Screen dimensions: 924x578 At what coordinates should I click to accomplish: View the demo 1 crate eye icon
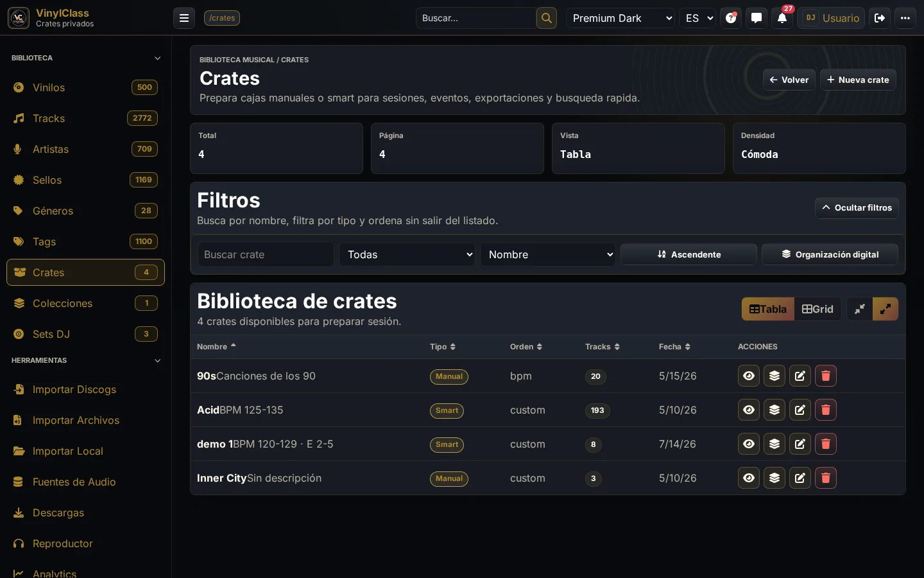749,444
